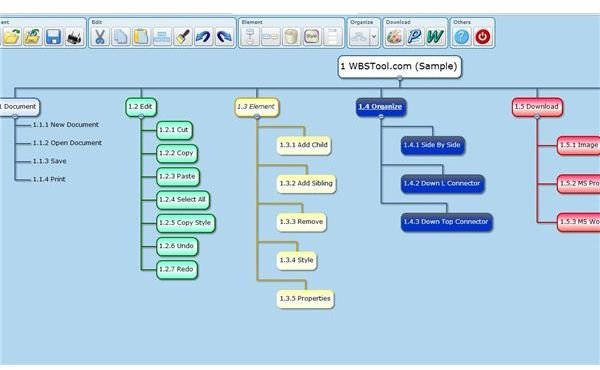Viewport: 600px width, 370px height.
Task: Click the Paste clipboard icon
Action: pyautogui.click(x=141, y=37)
